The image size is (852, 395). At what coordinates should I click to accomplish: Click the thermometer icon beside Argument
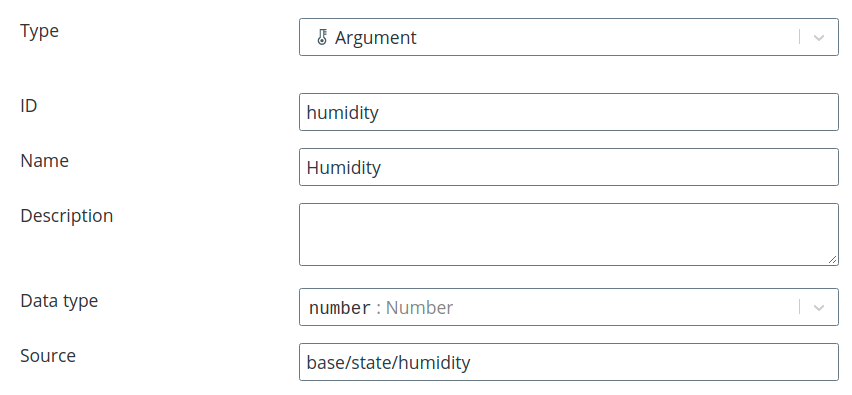[322, 37]
